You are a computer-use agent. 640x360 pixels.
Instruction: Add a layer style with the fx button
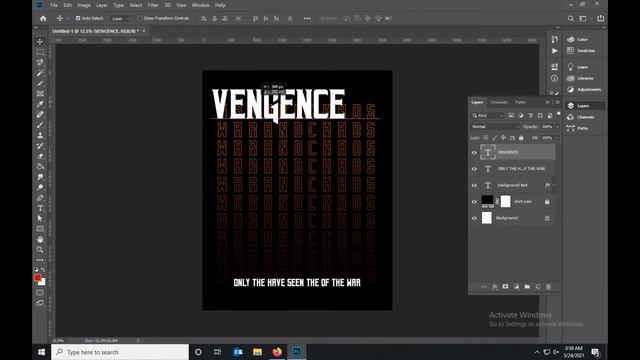[x=495, y=287]
